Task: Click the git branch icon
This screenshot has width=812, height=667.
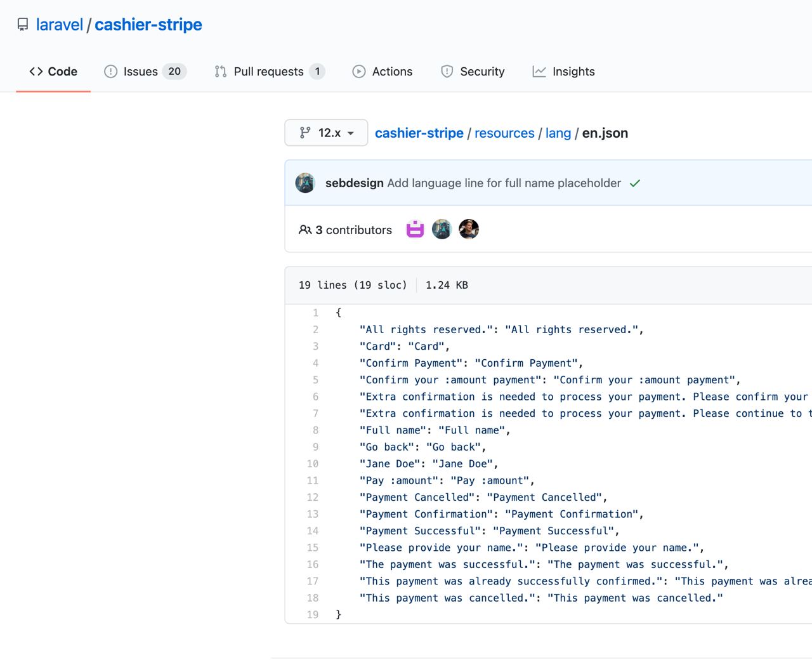Action: [305, 133]
